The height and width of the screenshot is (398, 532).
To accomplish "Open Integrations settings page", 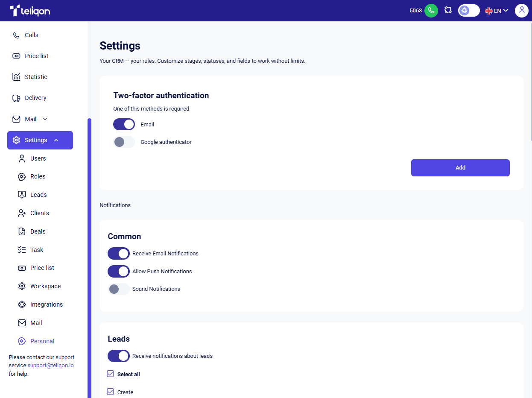I will click(46, 304).
